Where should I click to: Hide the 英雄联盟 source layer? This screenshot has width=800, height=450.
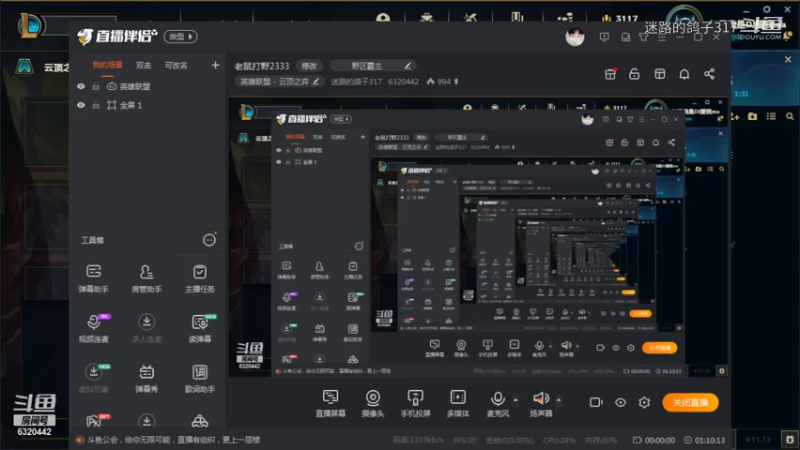pyautogui.click(x=81, y=86)
